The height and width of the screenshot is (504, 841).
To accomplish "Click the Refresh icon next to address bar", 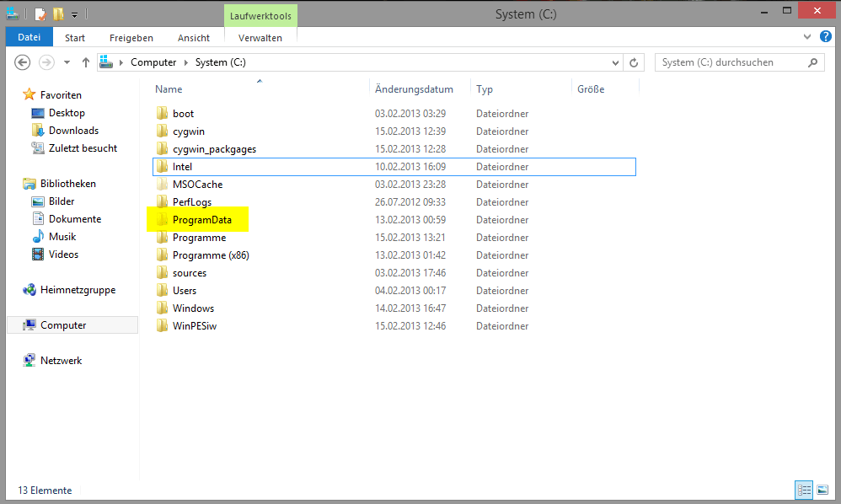I will coord(635,62).
